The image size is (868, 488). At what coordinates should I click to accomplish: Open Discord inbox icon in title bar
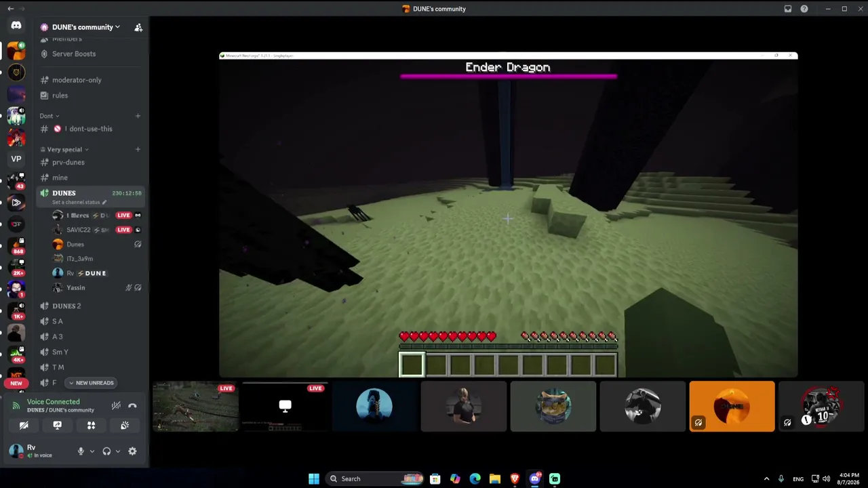tap(788, 9)
